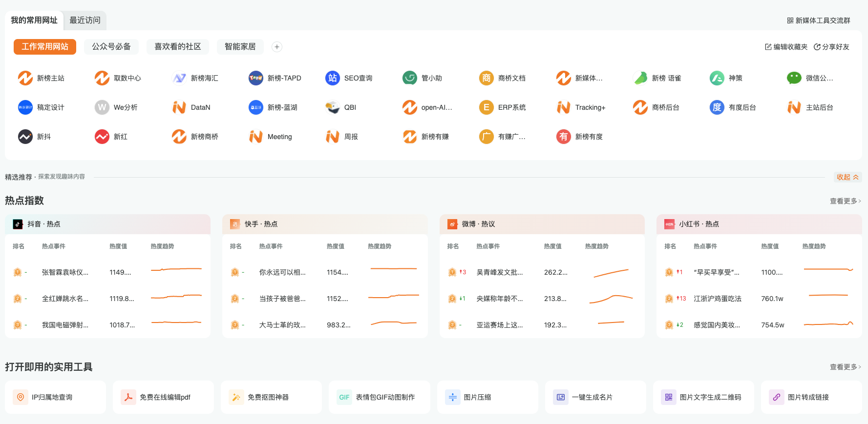Image resolution: width=868 pixels, height=424 pixels.
Task: Open the 新抖 dark round icon
Action: pos(25,137)
